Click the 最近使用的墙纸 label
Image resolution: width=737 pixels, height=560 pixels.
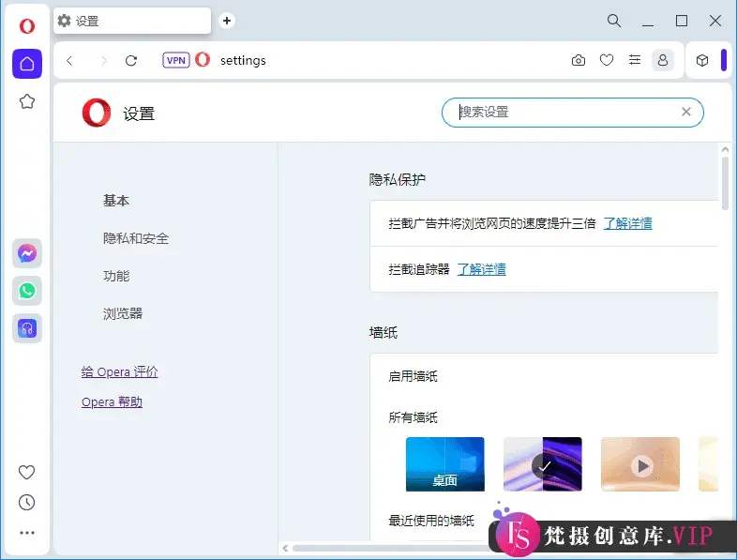click(x=431, y=521)
